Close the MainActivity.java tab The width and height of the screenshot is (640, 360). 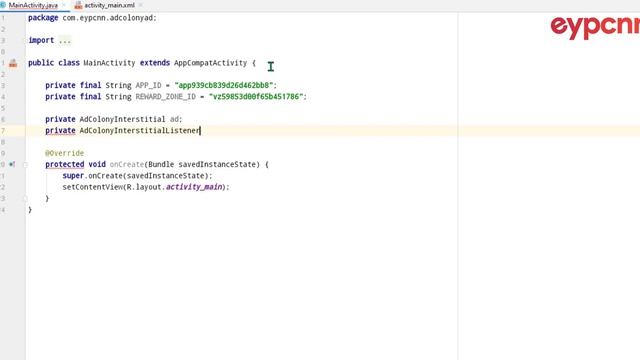(x=64, y=5)
